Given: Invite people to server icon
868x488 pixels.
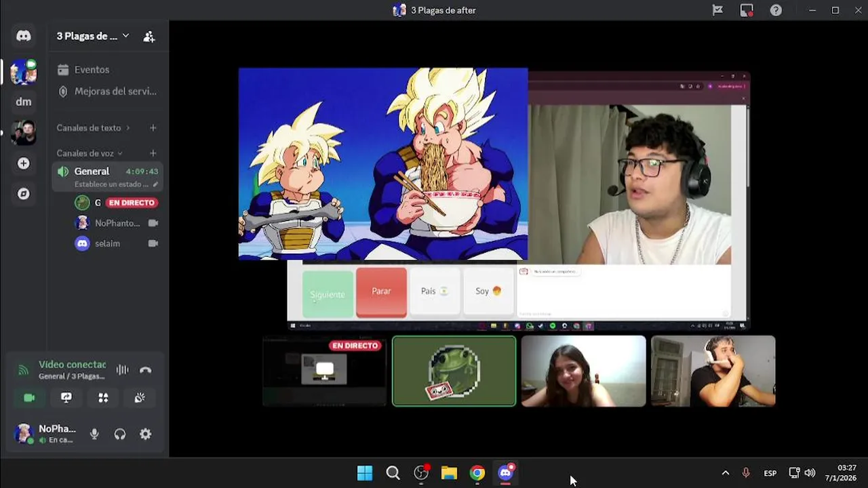Looking at the screenshot, I should tap(149, 37).
